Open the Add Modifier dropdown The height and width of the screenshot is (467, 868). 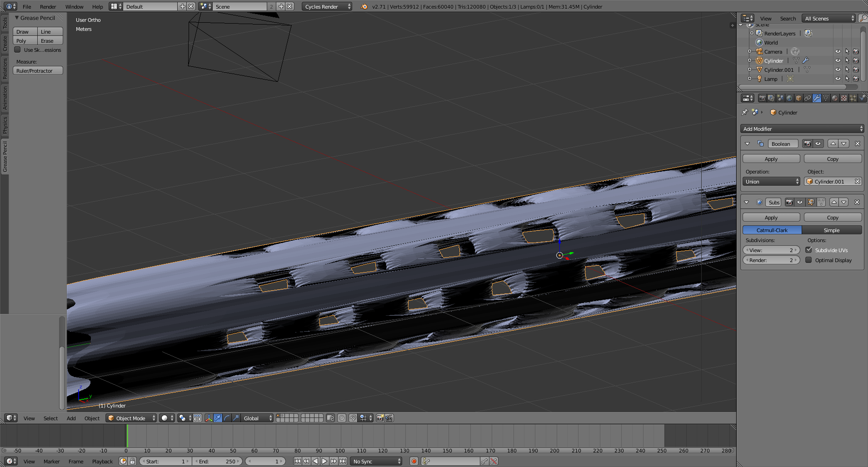point(802,129)
